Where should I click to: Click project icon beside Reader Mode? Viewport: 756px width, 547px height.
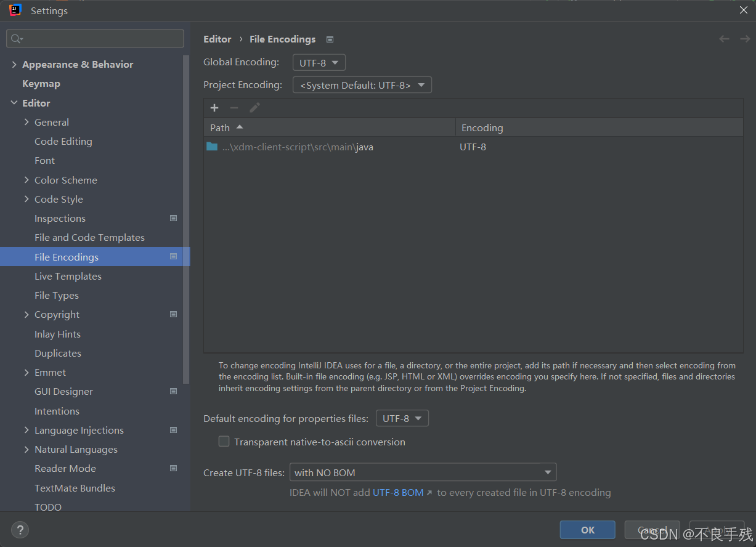173,468
